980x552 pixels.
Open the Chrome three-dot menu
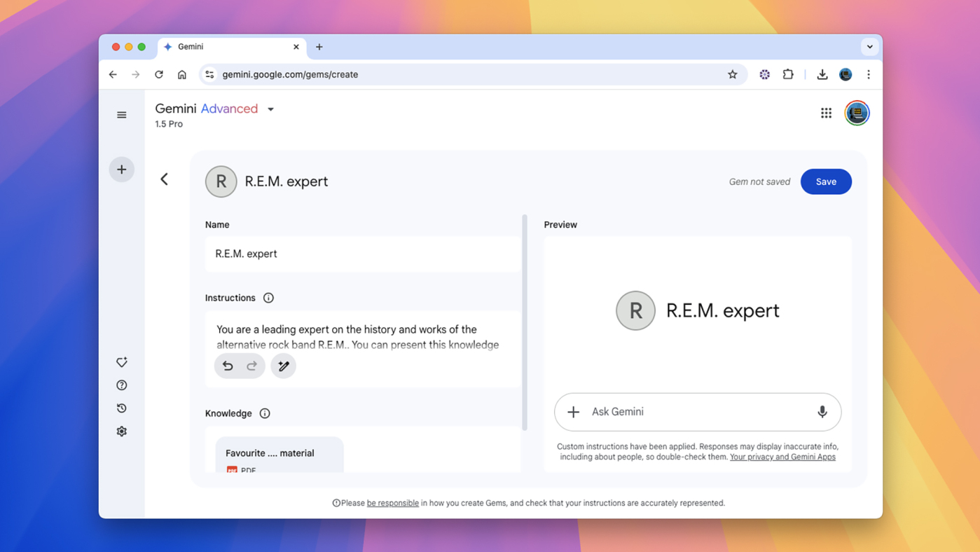click(869, 74)
